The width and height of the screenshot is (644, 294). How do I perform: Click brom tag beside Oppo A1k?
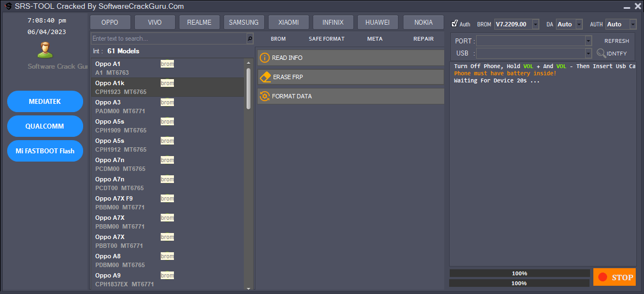point(167,83)
